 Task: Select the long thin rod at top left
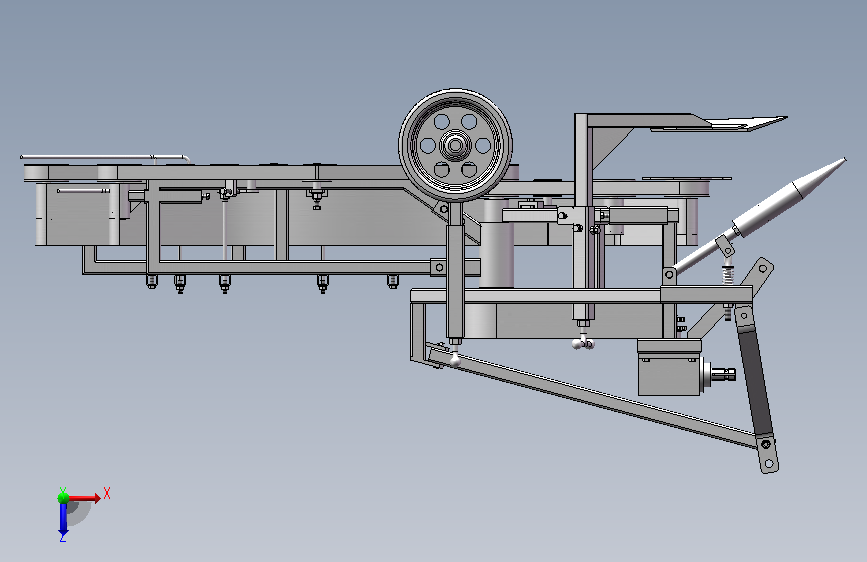click(x=104, y=158)
